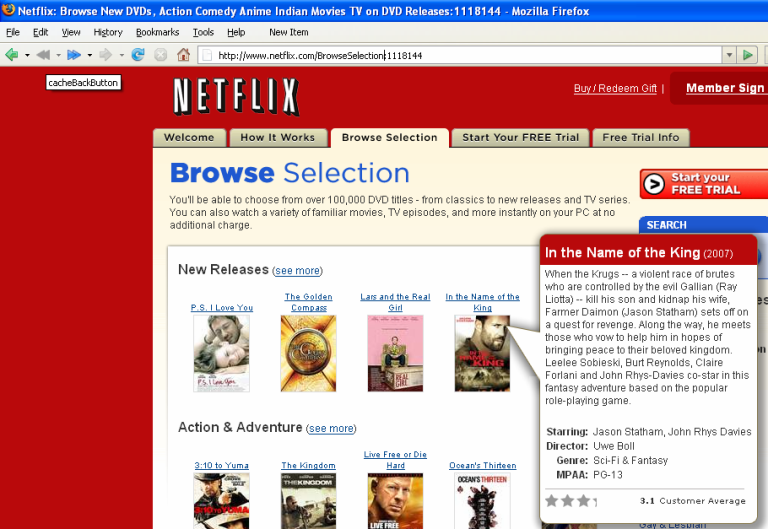Open the Start Your FREE Trial tab
This screenshot has height=529, width=768.
[x=521, y=138]
